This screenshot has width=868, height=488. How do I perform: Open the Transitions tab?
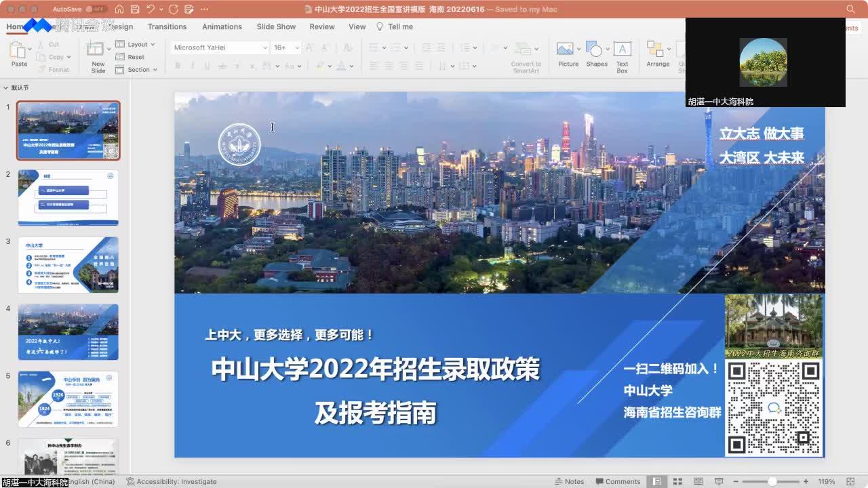(167, 27)
